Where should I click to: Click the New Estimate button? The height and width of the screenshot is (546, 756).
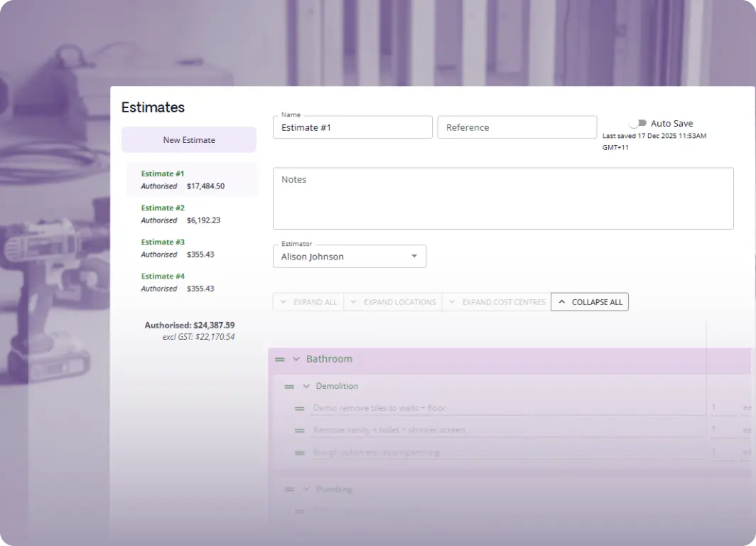coord(189,140)
